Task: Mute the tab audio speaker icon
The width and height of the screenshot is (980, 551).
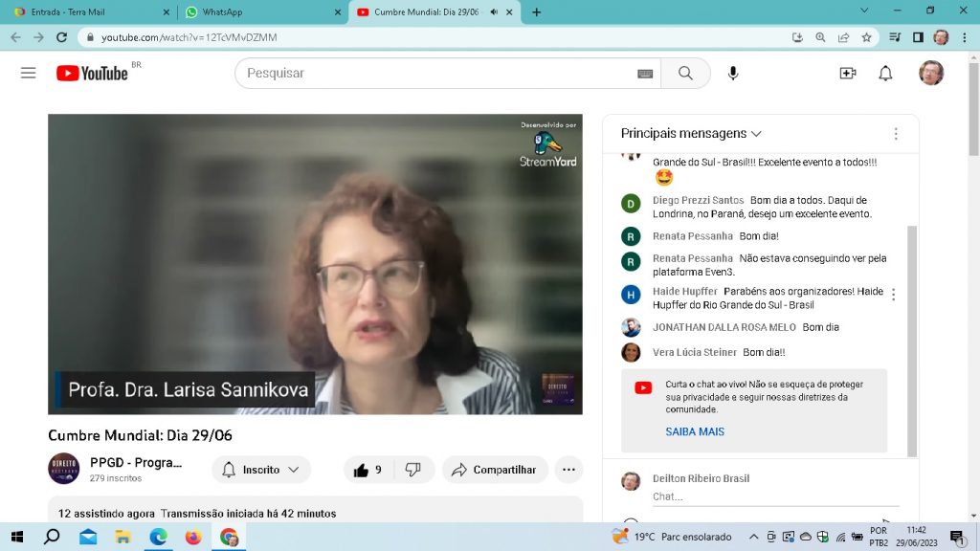Action: [494, 12]
